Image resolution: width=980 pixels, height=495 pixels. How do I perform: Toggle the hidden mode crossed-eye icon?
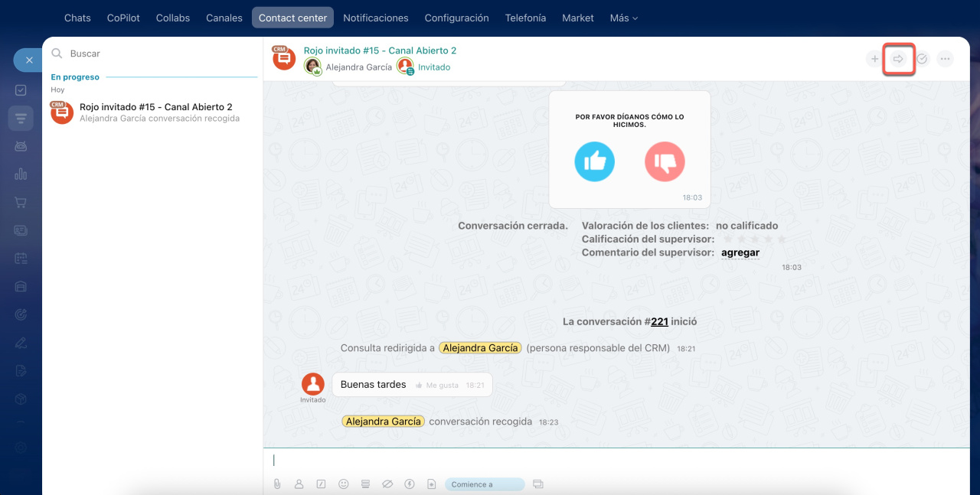[387, 484]
